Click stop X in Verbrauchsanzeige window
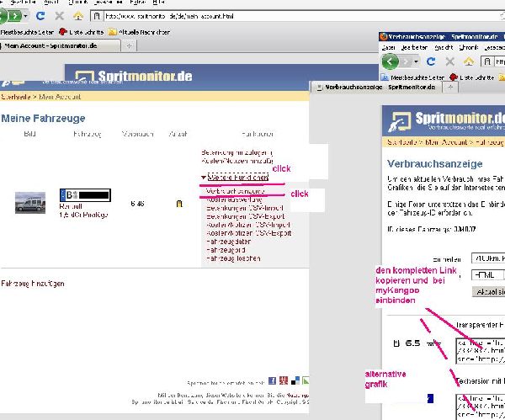The width and height of the screenshot is (505, 420). click(450, 61)
